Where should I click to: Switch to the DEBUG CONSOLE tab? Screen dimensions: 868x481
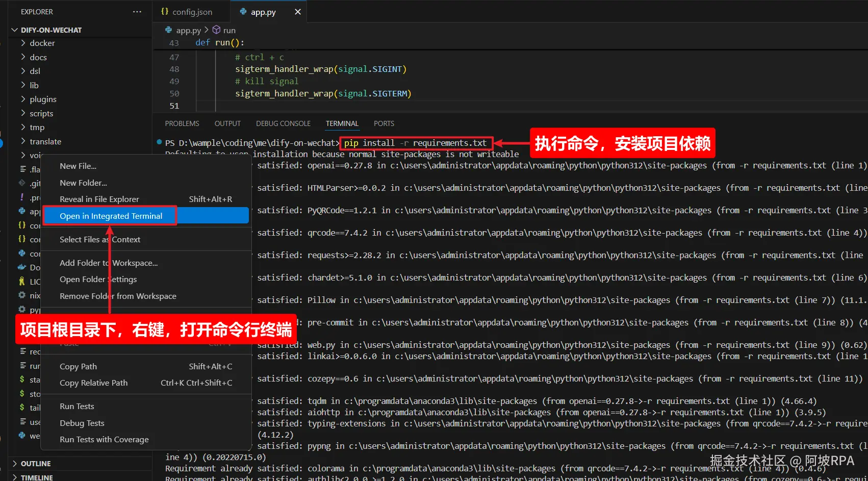tap(283, 123)
